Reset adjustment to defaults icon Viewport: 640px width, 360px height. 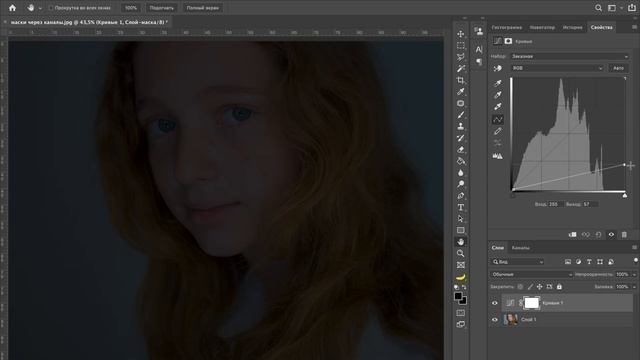click(x=598, y=235)
